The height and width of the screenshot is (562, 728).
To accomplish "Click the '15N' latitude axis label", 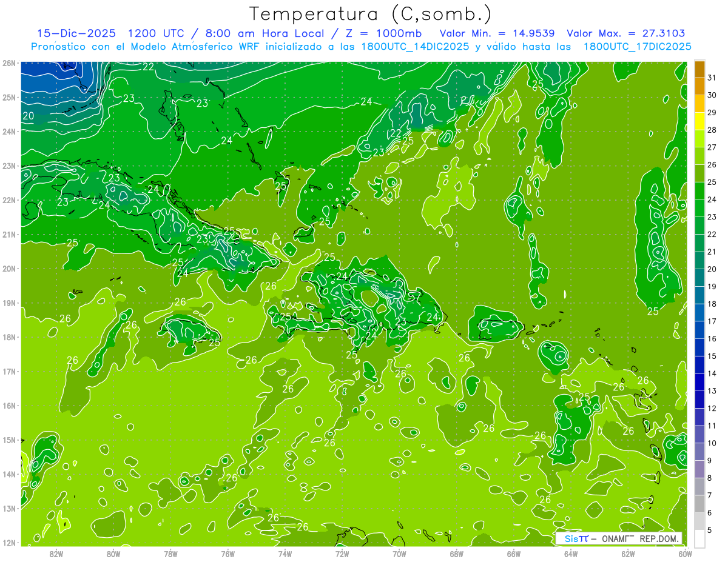I will 9,440.
